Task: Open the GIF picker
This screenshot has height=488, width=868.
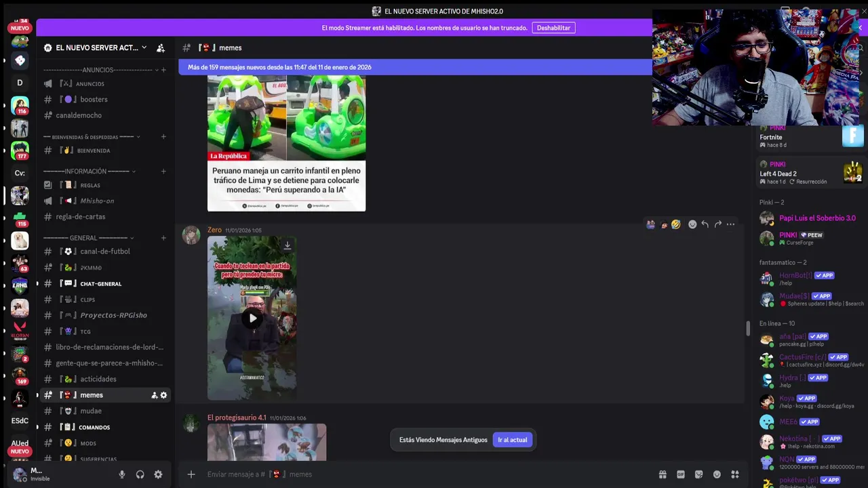Action: pyautogui.click(x=681, y=474)
